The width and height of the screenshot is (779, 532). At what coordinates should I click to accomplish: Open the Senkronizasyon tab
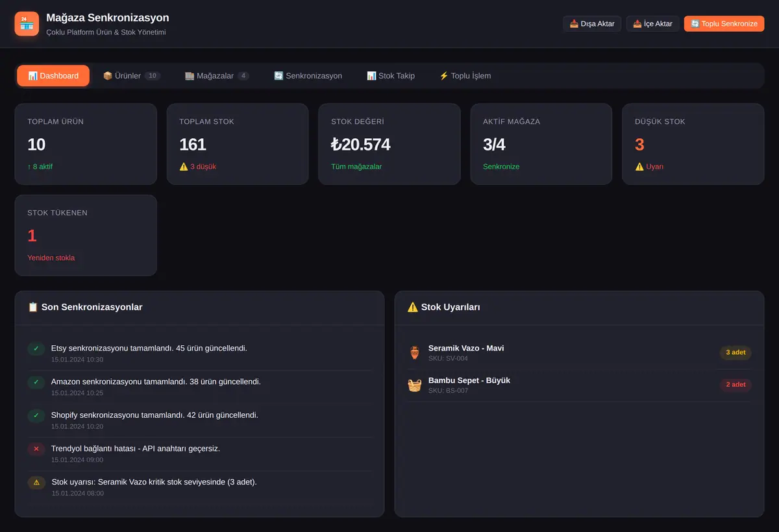(308, 76)
